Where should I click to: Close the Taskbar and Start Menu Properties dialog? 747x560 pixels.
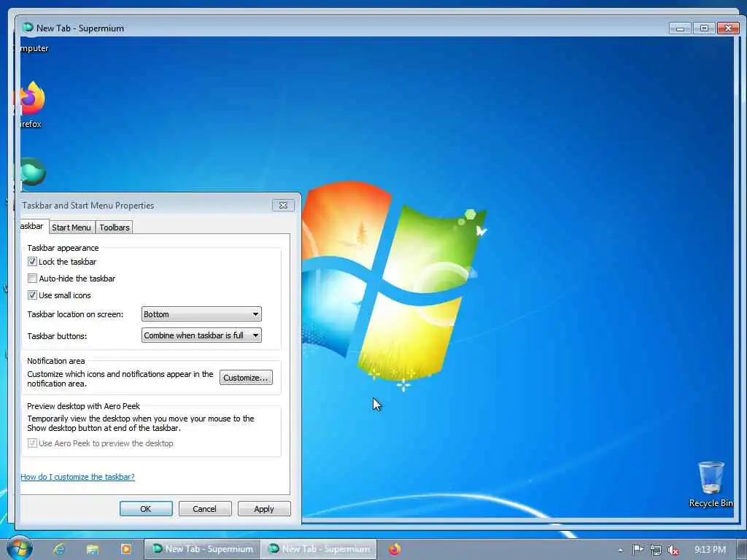click(283, 205)
